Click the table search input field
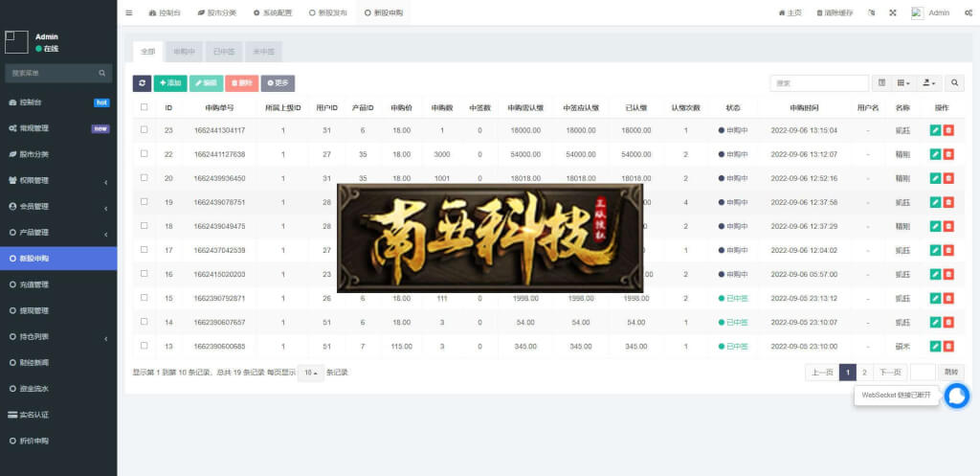 click(x=819, y=83)
